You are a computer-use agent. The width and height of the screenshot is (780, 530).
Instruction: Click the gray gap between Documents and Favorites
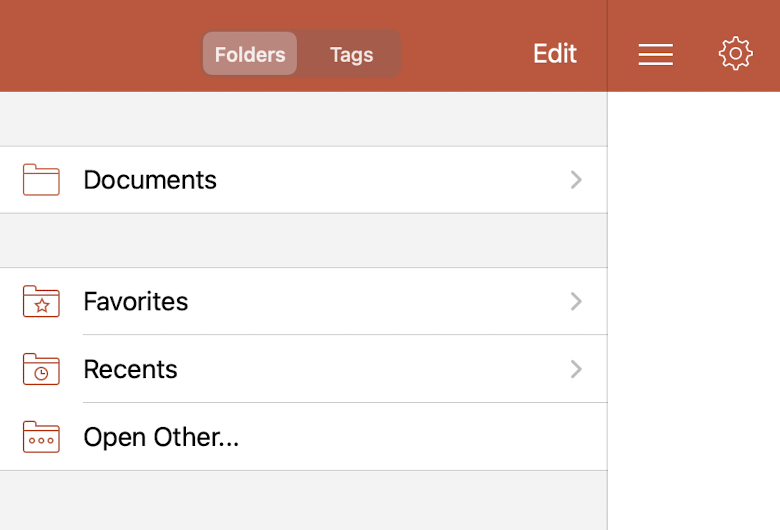pos(300,240)
